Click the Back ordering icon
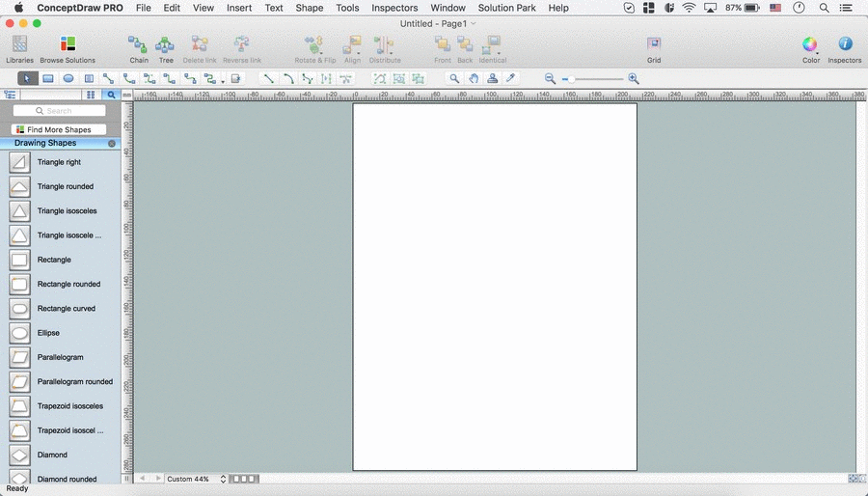Image resolution: width=868 pixels, height=497 pixels. [465, 43]
